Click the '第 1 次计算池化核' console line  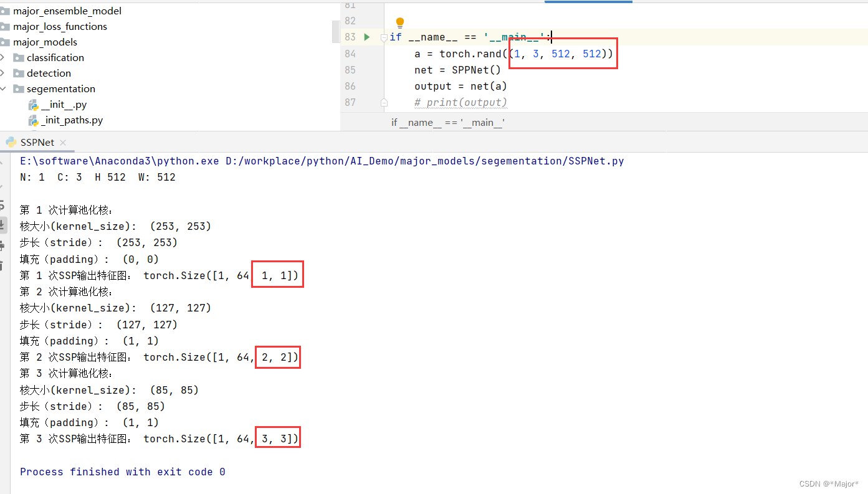[67, 210]
